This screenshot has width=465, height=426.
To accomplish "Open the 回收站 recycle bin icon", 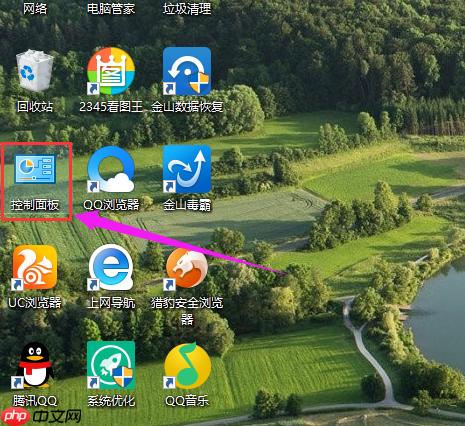I will [35, 70].
